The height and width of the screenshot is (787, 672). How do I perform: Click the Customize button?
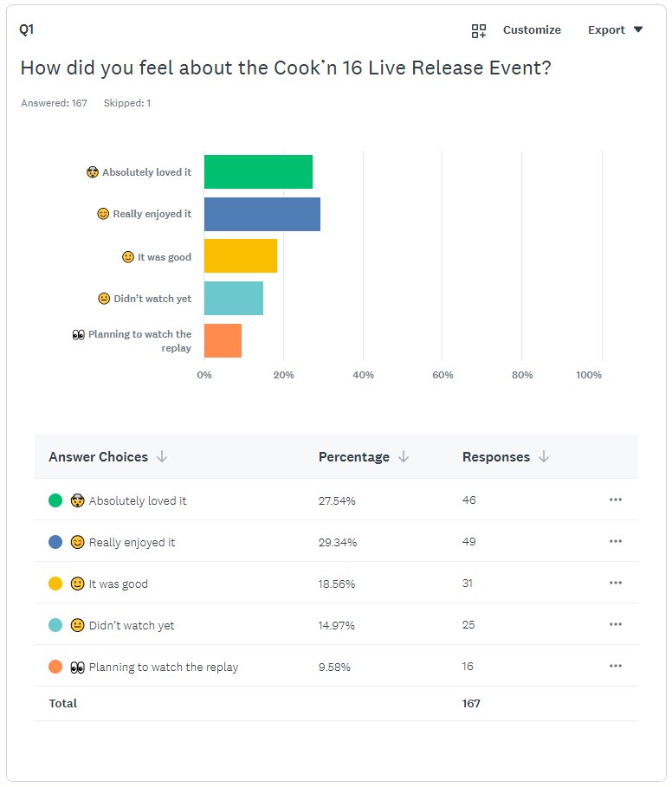532,30
